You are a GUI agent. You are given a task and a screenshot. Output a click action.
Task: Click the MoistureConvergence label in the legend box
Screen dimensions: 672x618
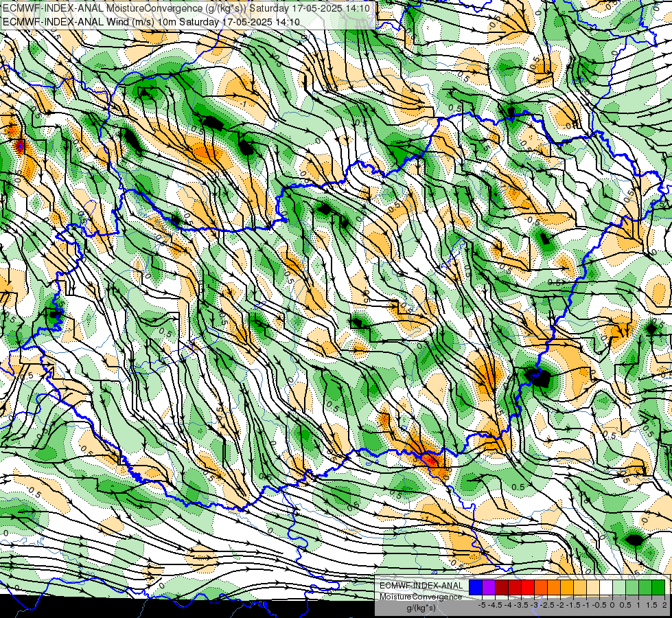(x=421, y=597)
